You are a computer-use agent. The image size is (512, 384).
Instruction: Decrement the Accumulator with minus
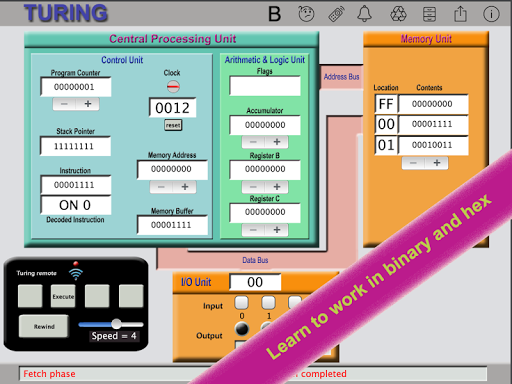pos(253,142)
